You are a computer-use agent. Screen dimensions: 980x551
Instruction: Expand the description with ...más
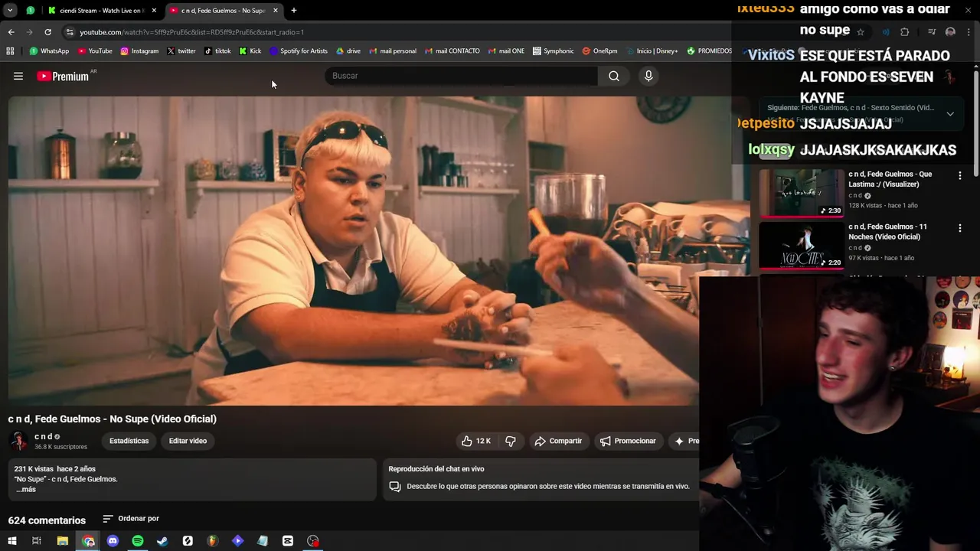click(x=26, y=489)
